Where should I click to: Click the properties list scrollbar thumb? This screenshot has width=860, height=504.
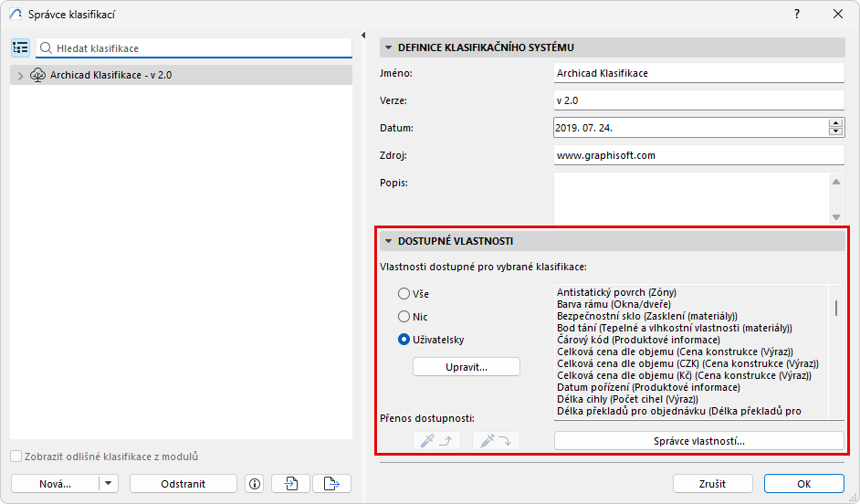pos(836,309)
